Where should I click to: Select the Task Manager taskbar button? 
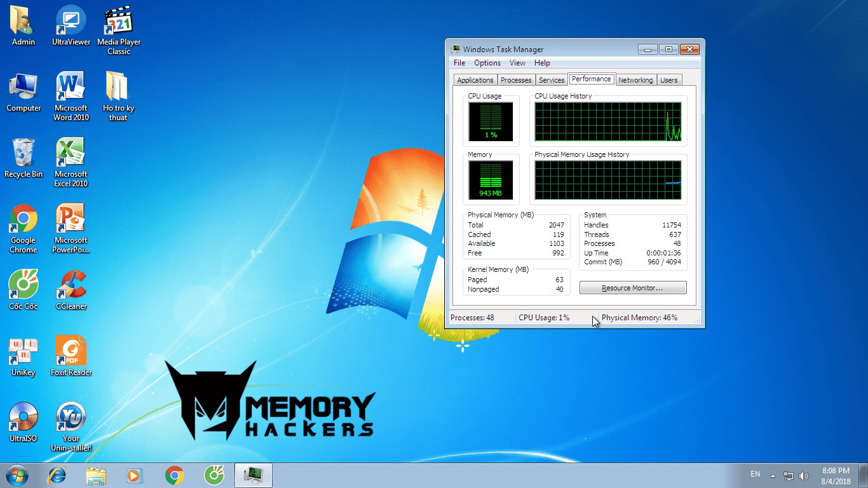[x=254, y=475]
